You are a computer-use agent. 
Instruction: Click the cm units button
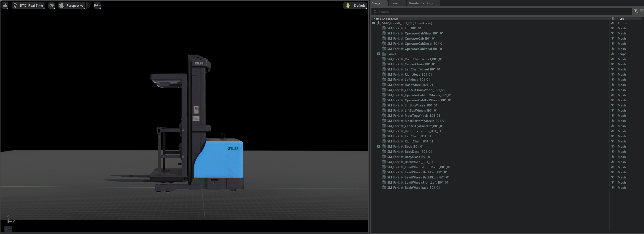8,229
